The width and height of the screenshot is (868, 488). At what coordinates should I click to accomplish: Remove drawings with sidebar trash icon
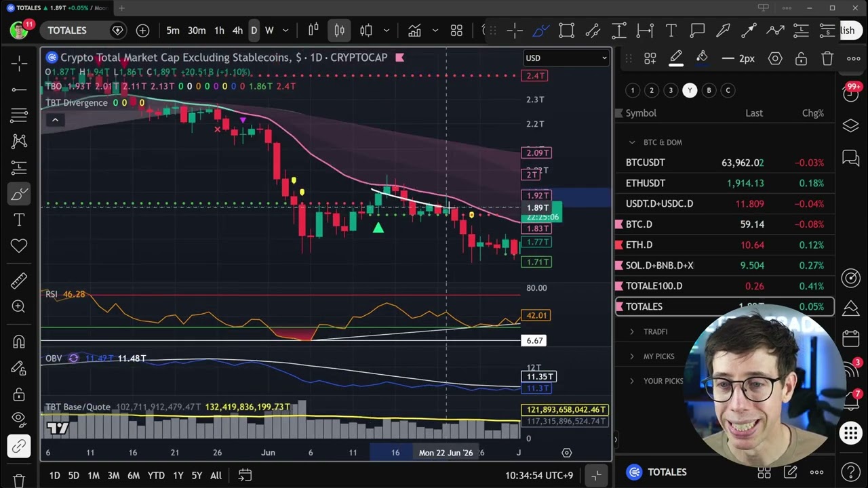point(19,480)
